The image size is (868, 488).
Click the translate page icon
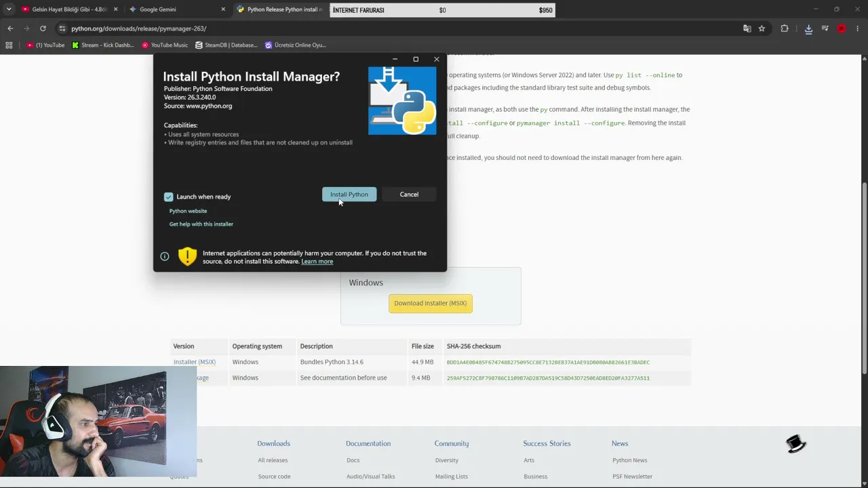[x=747, y=28]
